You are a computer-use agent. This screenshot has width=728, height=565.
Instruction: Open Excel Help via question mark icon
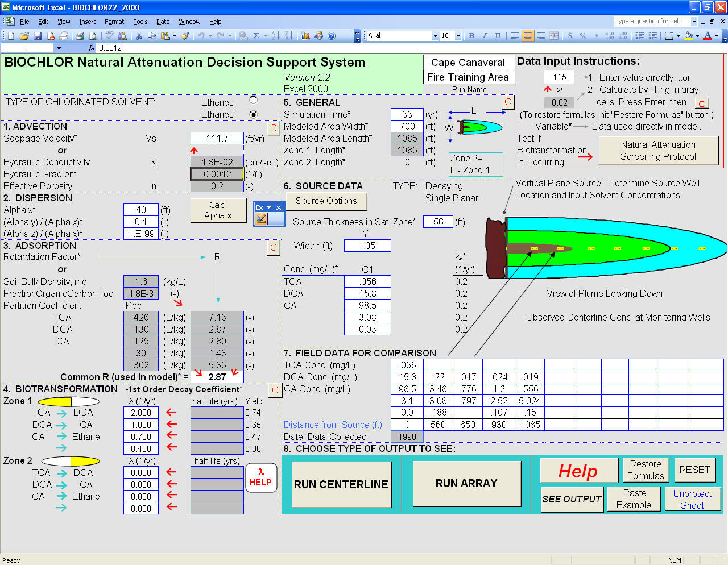tap(332, 36)
